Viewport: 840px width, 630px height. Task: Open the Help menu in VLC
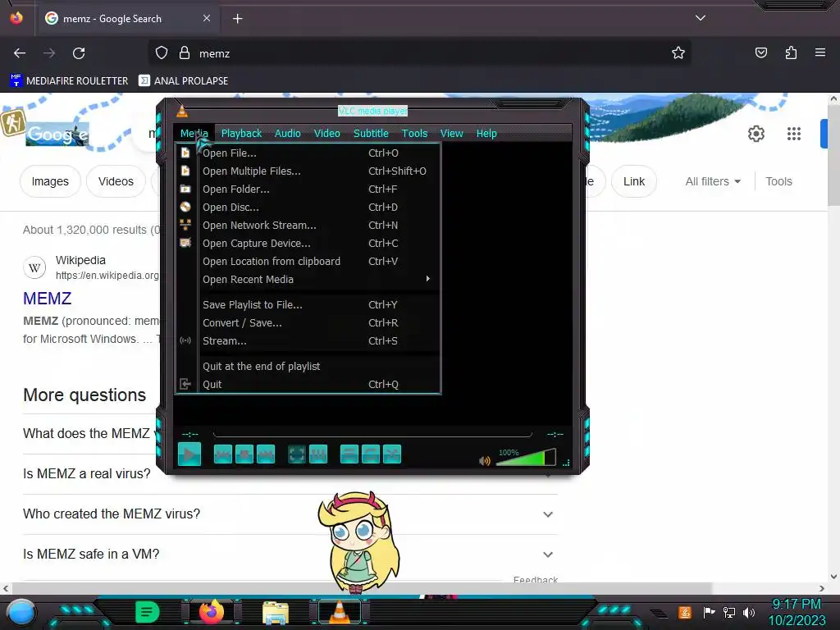pyautogui.click(x=486, y=134)
